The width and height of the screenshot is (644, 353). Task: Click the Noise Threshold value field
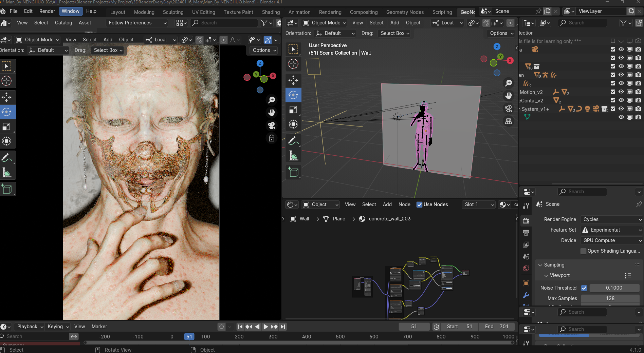614,288
